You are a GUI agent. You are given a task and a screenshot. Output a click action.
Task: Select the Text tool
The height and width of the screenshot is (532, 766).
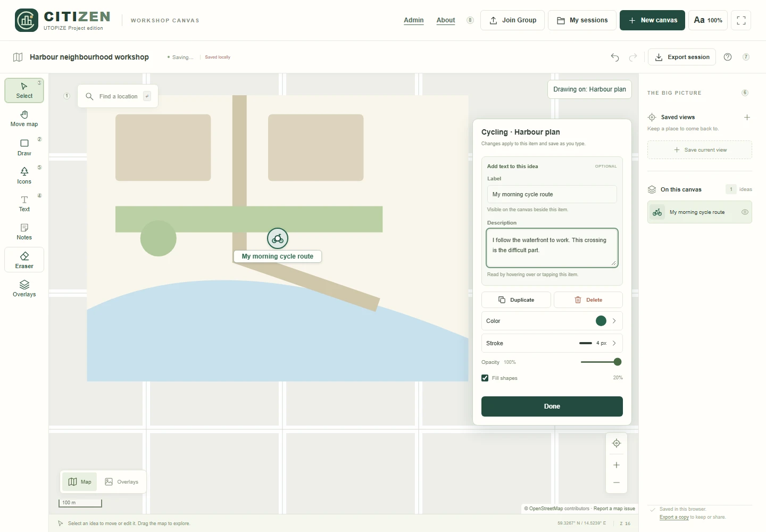click(24, 204)
